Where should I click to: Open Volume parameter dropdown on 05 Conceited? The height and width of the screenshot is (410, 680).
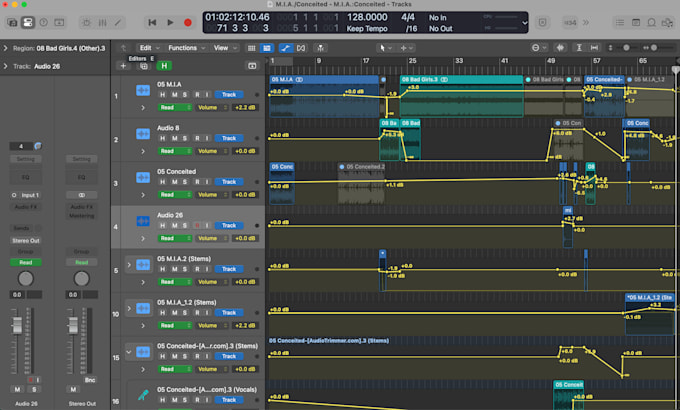(211, 195)
